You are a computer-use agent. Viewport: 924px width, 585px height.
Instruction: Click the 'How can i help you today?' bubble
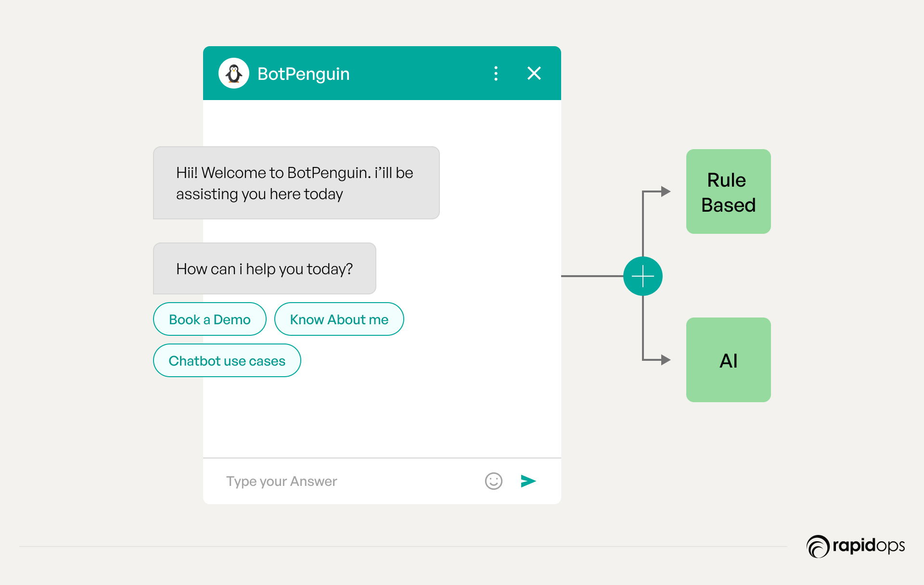[265, 268]
